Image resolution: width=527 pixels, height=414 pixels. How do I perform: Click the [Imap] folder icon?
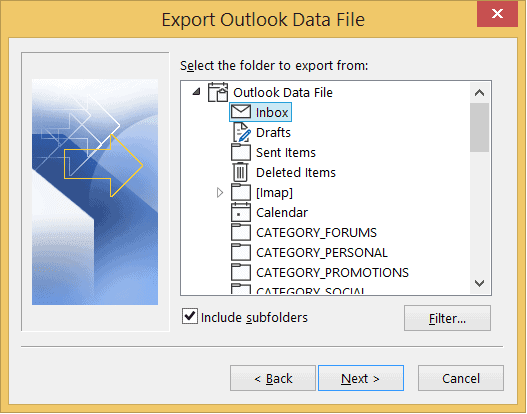pos(241,192)
